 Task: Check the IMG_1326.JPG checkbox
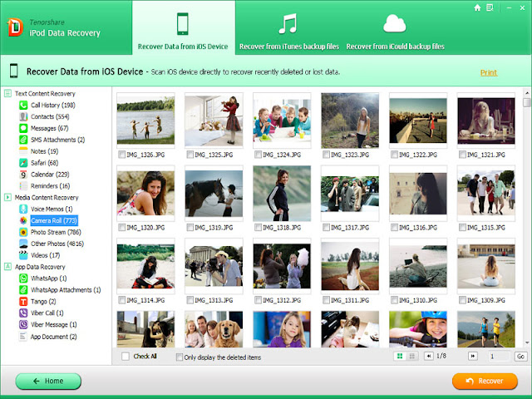tap(121, 155)
